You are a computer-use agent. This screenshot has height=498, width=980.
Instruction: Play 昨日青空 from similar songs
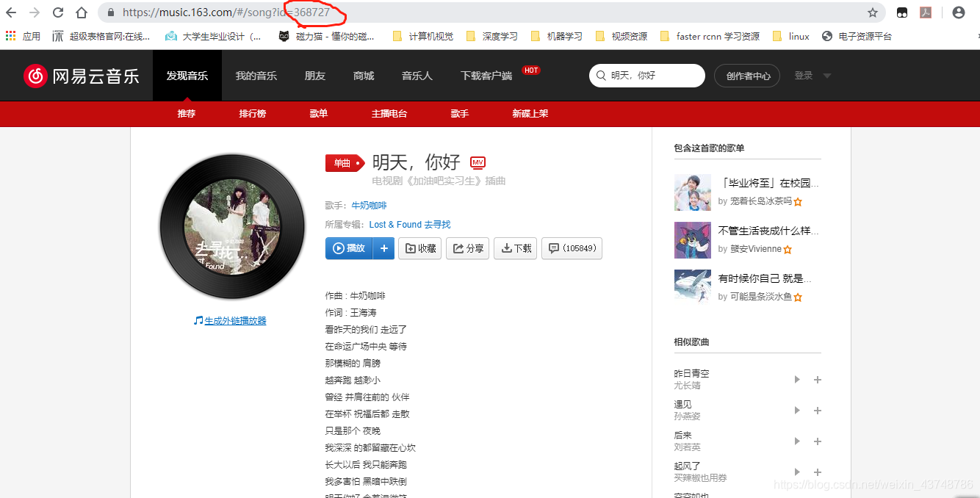pyautogui.click(x=797, y=380)
